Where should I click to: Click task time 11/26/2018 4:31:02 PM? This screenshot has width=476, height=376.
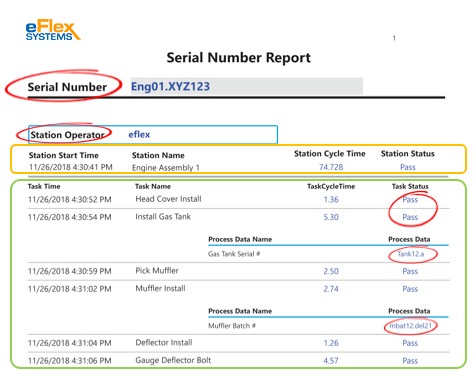coord(70,289)
